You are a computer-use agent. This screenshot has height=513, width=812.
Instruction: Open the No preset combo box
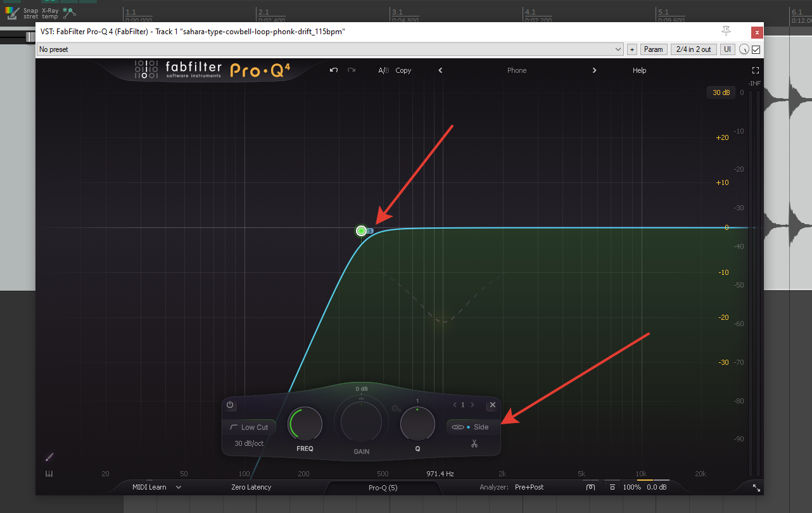(331, 49)
